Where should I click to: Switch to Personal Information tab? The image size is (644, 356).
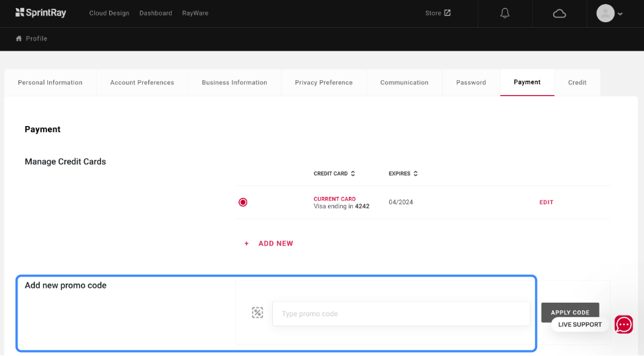(x=51, y=82)
